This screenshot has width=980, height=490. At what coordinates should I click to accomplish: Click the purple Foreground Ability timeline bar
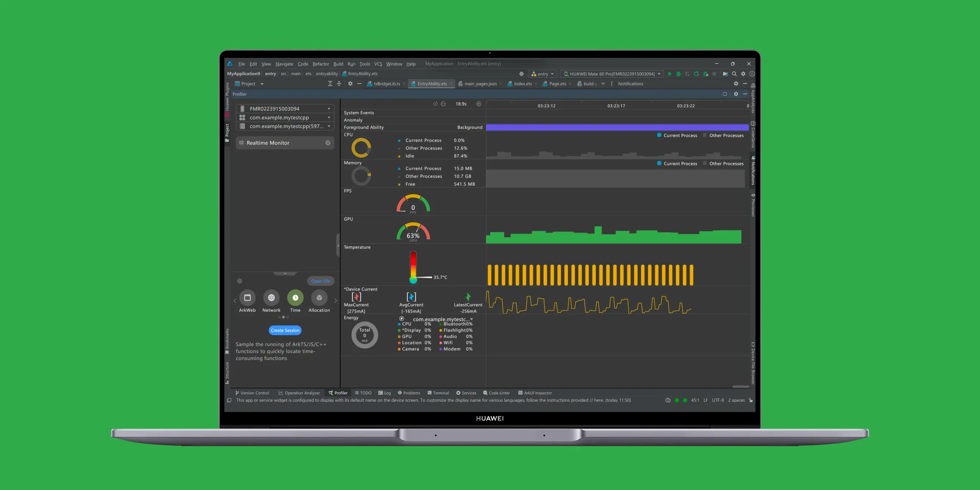pos(617,127)
